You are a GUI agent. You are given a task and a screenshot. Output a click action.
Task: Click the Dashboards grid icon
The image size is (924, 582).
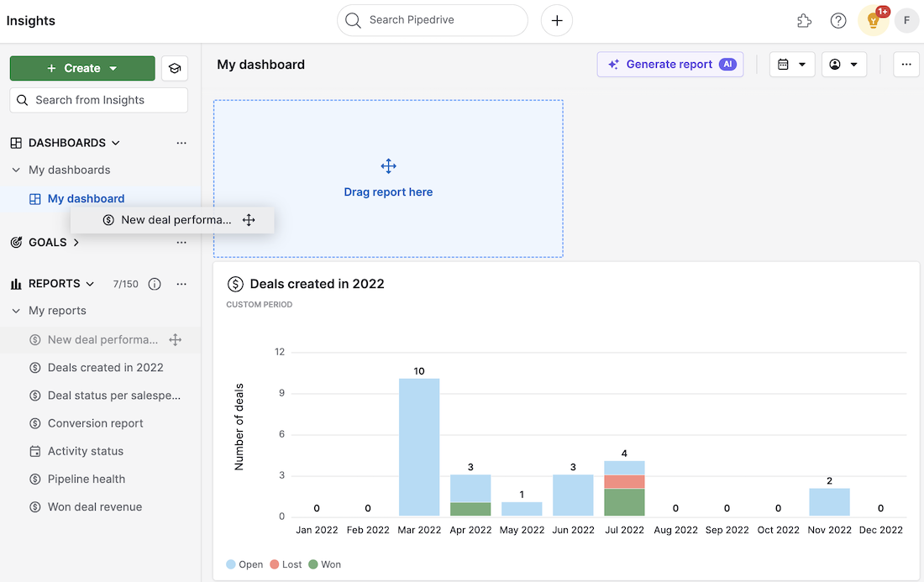pyautogui.click(x=17, y=143)
